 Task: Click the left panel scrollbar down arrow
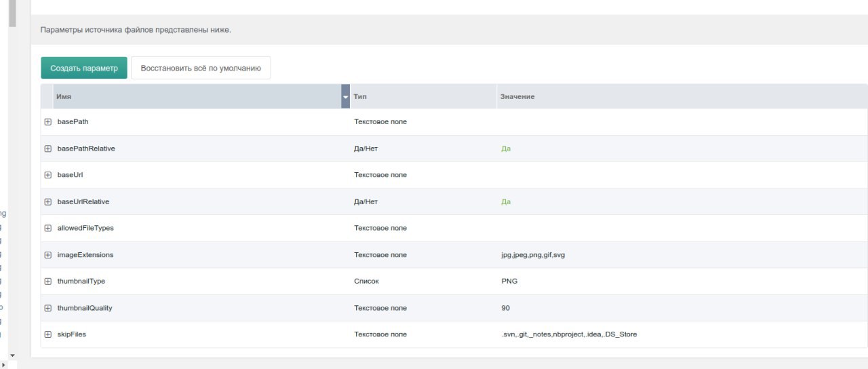[x=12, y=355]
